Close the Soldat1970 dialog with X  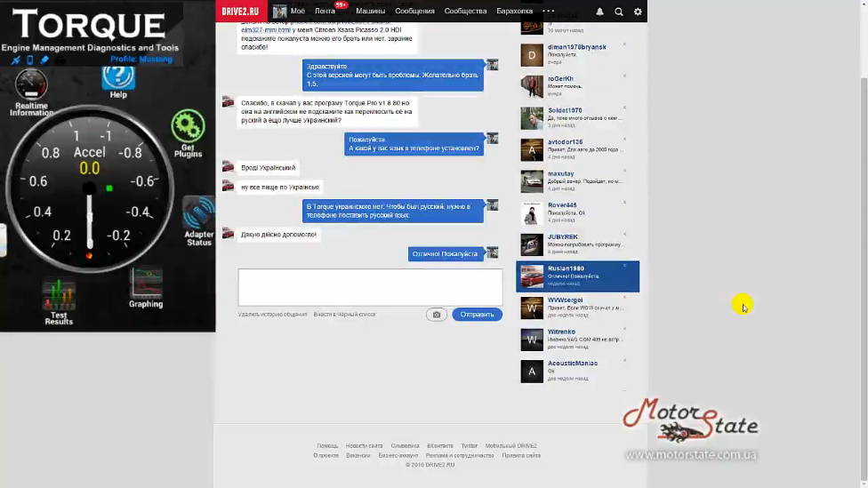click(x=624, y=108)
